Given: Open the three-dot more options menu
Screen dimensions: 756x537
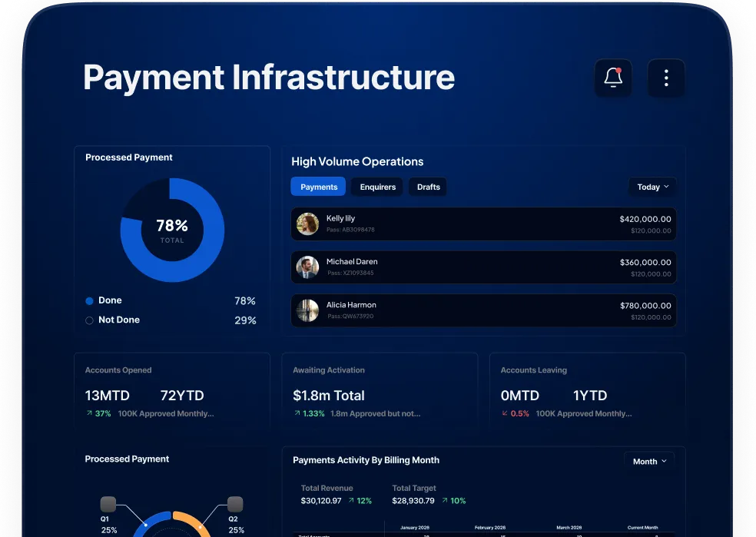Looking at the screenshot, I should pos(666,78).
